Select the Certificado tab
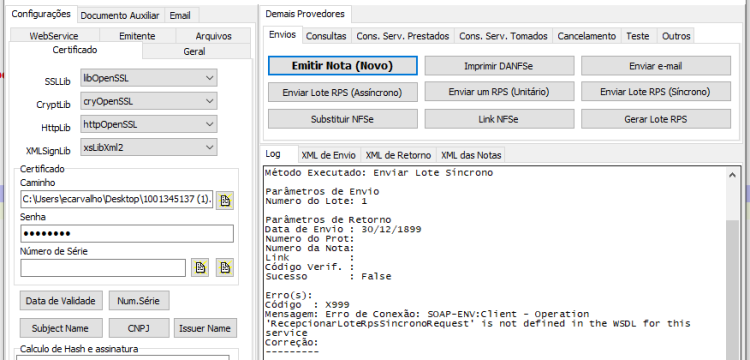This screenshot has width=750, height=360. pyautogui.click(x=75, y=50)
